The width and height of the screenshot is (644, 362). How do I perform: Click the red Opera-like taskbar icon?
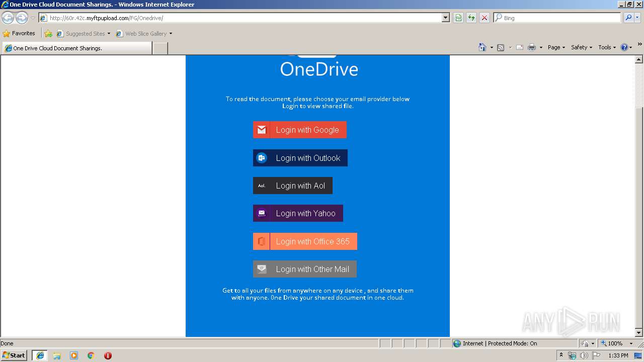tap(108, 355)
